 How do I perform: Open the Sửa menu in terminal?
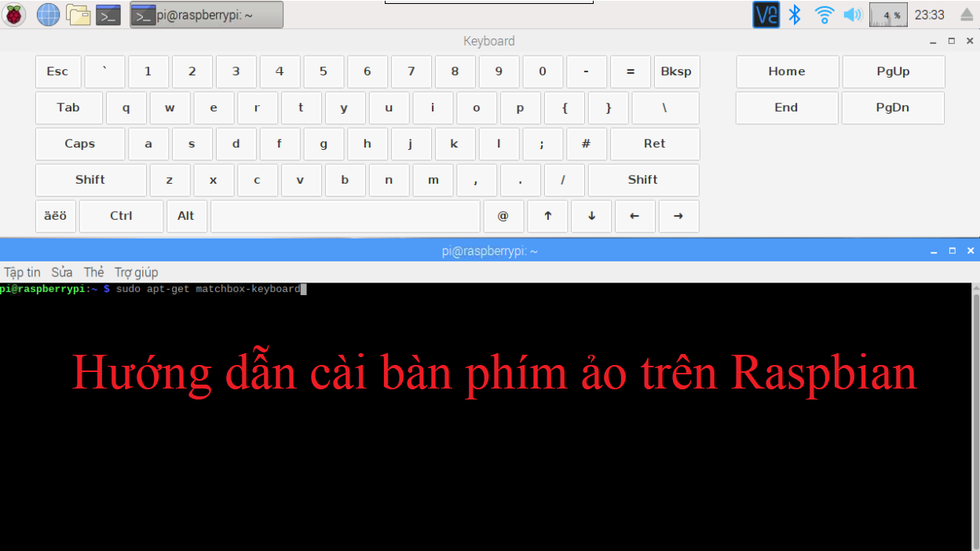(x=62, y=272)
